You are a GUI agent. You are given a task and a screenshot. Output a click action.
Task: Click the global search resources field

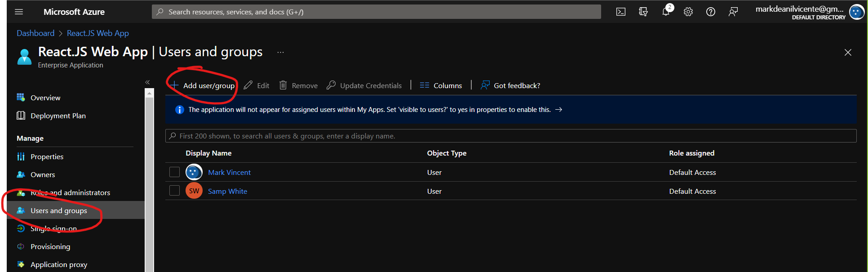click(x=376, y=12)
